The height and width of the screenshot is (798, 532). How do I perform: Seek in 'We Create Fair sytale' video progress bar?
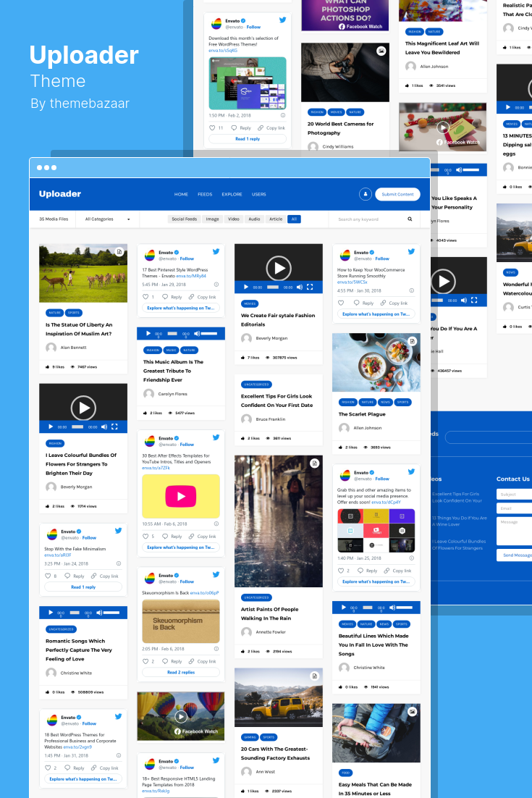(x=273, y=287)
